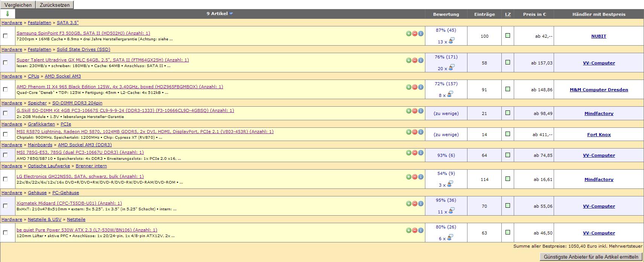Viewport: 644px width, 262px height.
Task: Click green plus icon for MSI 785G-E53 mainboard
Action: pos(409,153)
